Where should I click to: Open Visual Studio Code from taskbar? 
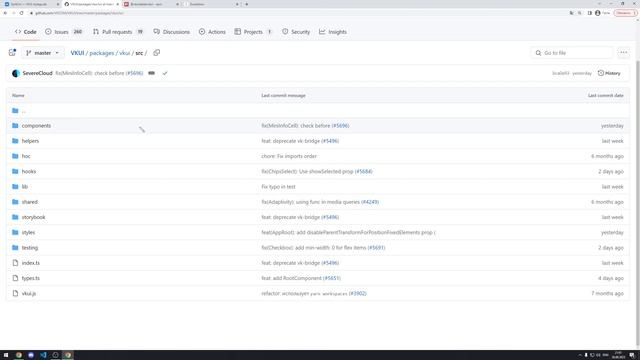pyautogui.click(x=43, y=355)
